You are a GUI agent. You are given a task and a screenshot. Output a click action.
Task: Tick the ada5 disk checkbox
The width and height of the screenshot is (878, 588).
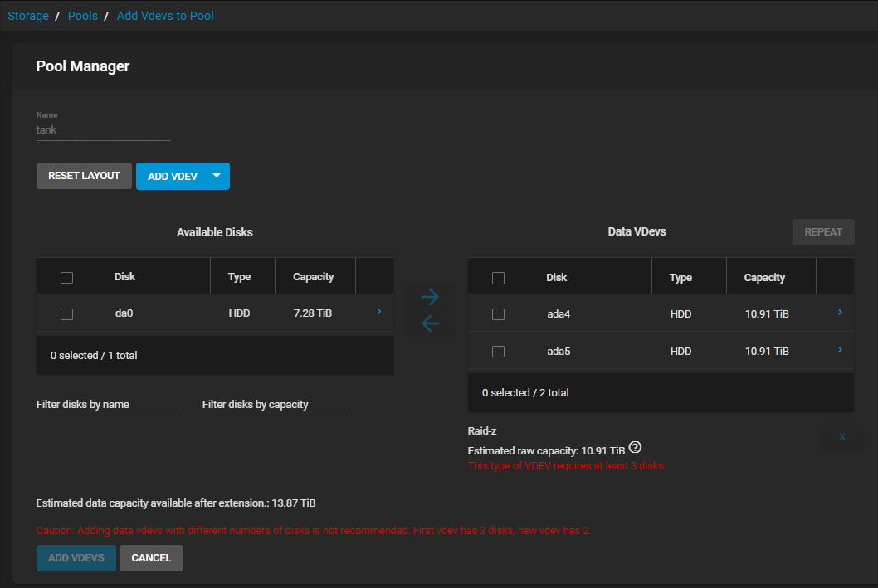click(x=498, y=352)
